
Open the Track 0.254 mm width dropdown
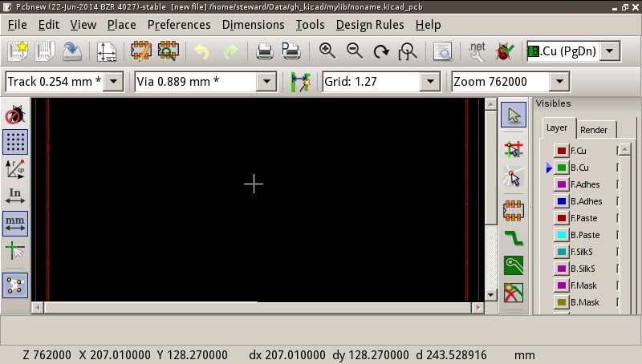[x=113, y=82]
